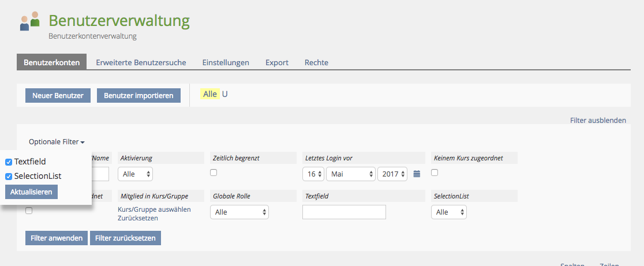This screenshot has height=266, width=644.
Task: Open the month dropdown showing Mai
Action: pyautogui.click(x=351, y=174)
